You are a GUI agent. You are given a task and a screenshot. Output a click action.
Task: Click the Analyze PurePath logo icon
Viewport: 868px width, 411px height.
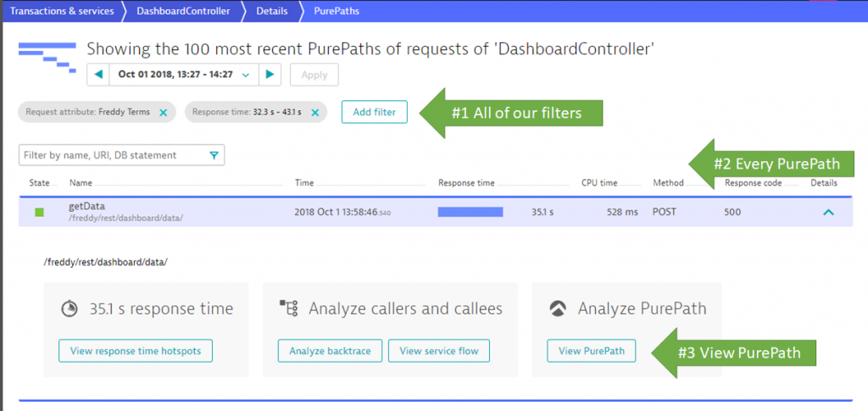pyautogui.click(x=558, y=308)
